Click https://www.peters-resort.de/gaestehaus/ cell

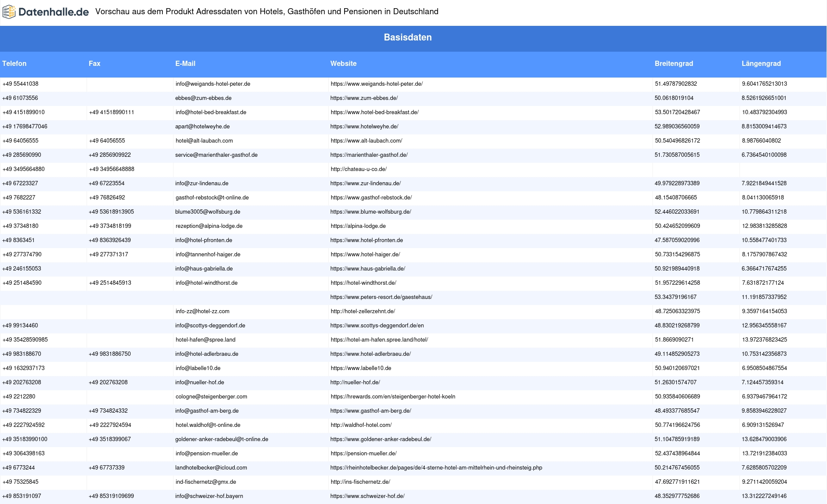click(x=381, y=297)
